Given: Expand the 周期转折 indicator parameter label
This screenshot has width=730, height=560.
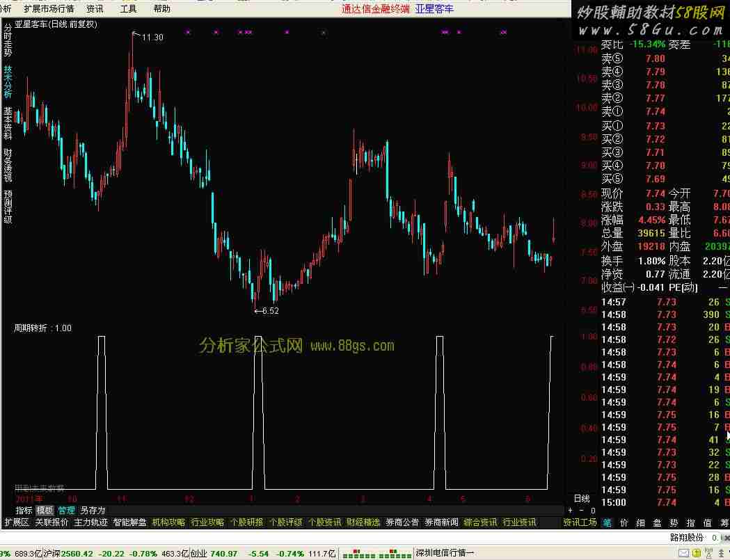Looking at the screenshot, I should pos(42,328).
